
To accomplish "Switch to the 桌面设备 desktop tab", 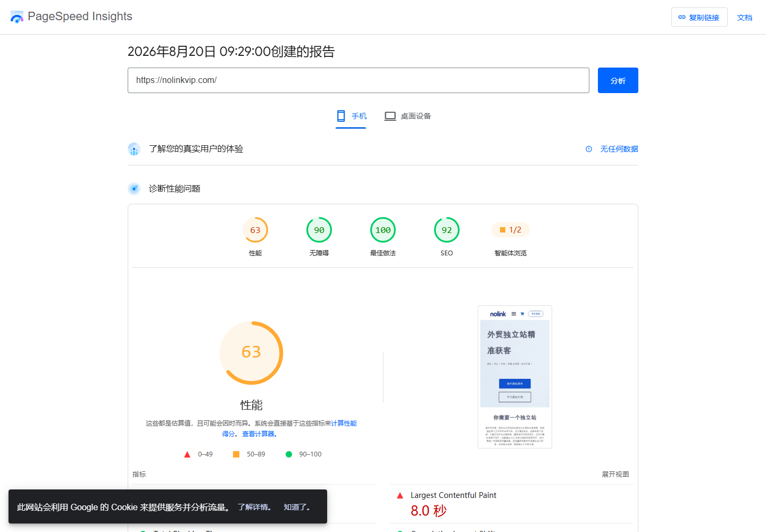I will click(407, 116).
